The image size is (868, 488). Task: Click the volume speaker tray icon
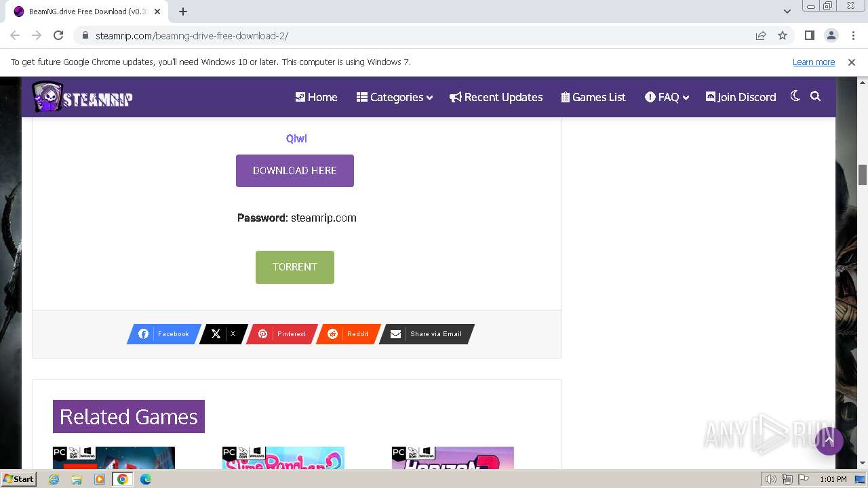tap(771, 479)
